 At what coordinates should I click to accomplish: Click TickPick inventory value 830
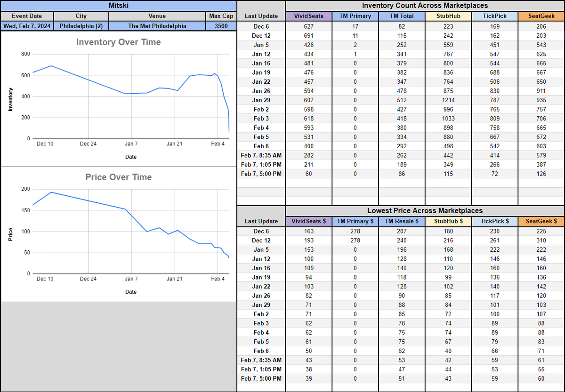tap(494, 91)
